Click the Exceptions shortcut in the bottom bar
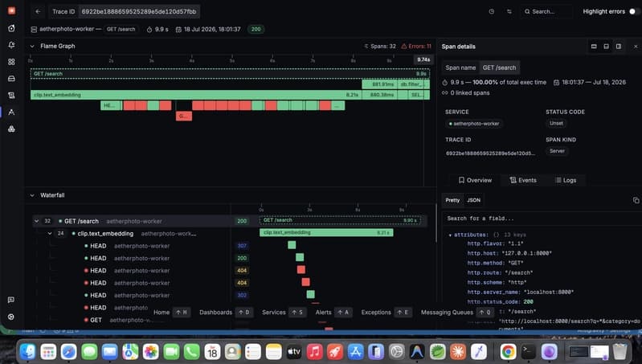Screen dimensions: 642x364 coord(386,313)
